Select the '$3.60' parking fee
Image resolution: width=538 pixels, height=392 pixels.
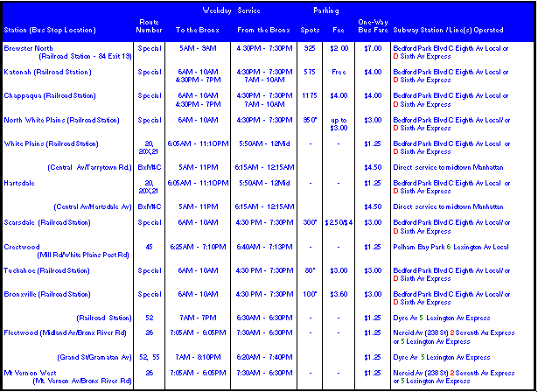[x=339, y=294]
